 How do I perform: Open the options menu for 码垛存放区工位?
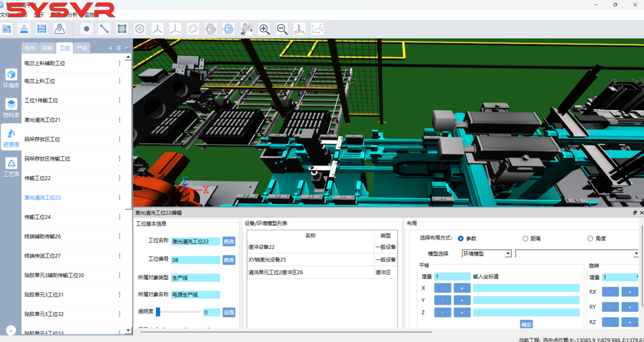point(120,139)
